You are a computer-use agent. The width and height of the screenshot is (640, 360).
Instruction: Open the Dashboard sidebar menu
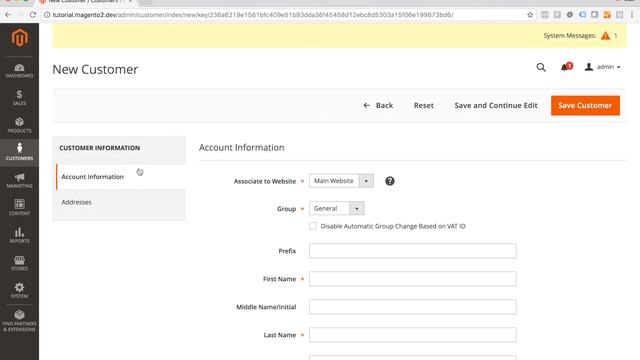(19, 71)
